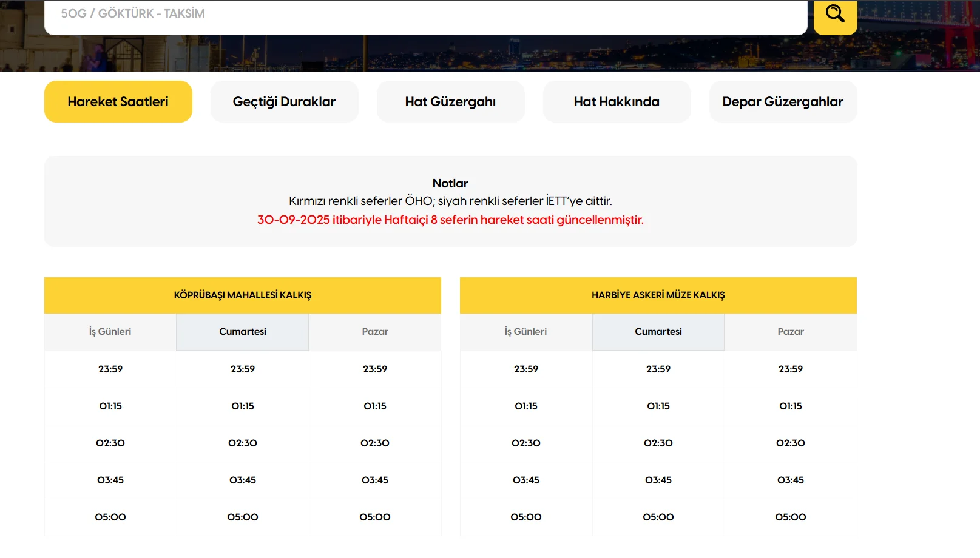Image resolution: width=980 pixels, height=558 pixels.
Task: Click the KÖPRÜBAŞI MAHALLESİ KALKIŞ table header
Action: 243,295
